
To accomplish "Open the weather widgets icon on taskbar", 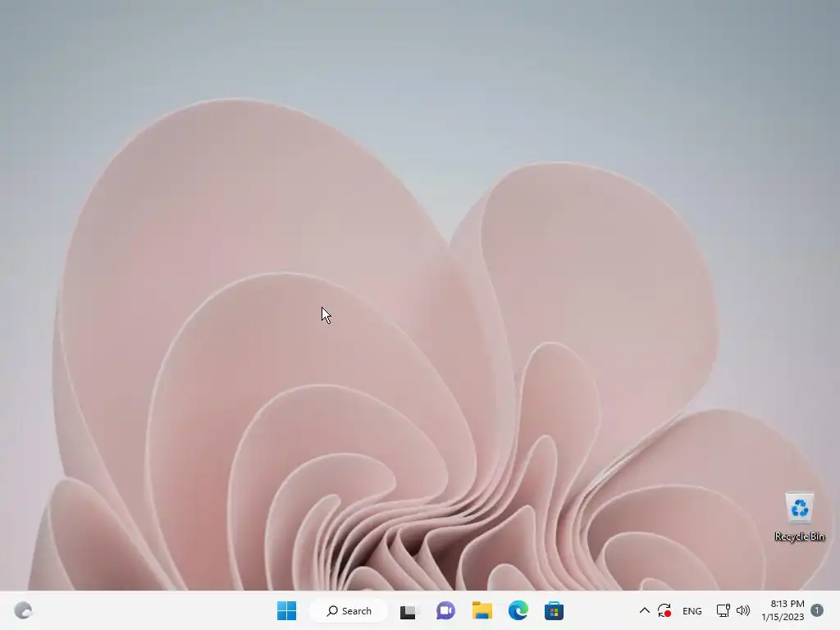I will pos(23,610).
